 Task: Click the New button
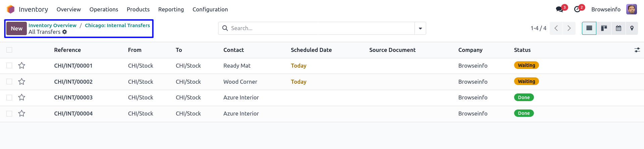click(16, 28)
